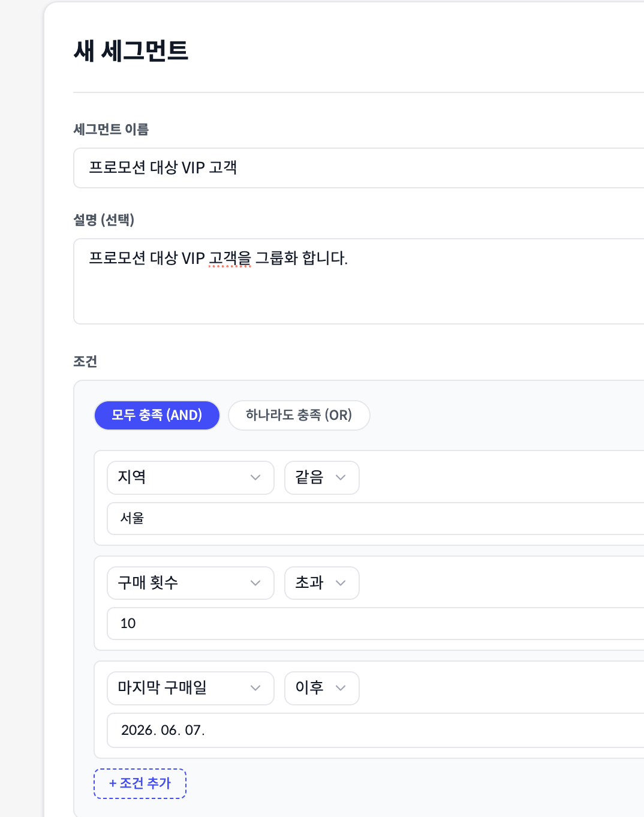Expand the 마지막 구매일 field dropdown
Image resolution: width=644 pixels, height=817 pixels.
point(190,688)
